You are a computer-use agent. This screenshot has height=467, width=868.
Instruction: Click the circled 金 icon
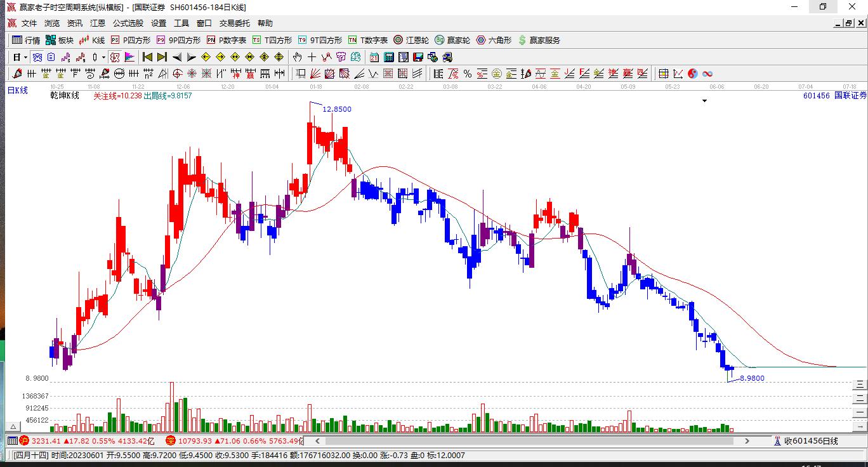[497, 74]
